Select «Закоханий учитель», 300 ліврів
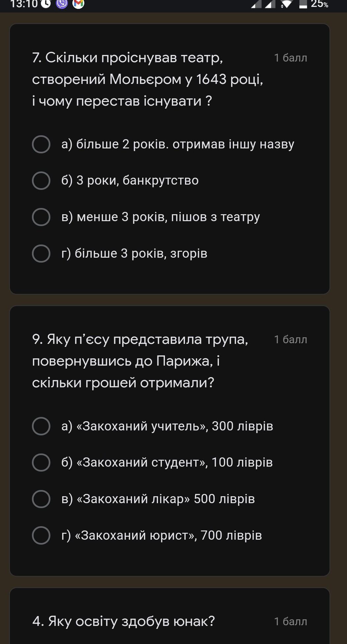The height and width of the screenshot is (644, 347). pos(153,426)
